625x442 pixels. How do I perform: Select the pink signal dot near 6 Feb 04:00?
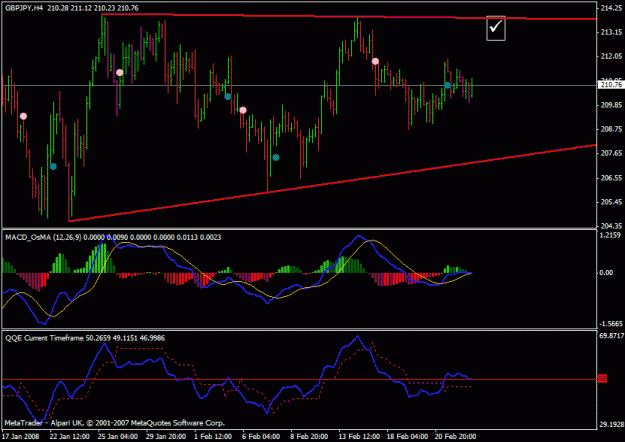click(x=243, y=110)
